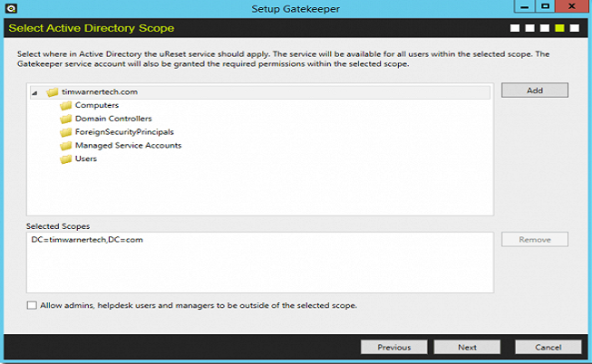The image size is (592, 364).
Task: Click the Gatekeeper app icon in title bar
Action: click(11, 8)
